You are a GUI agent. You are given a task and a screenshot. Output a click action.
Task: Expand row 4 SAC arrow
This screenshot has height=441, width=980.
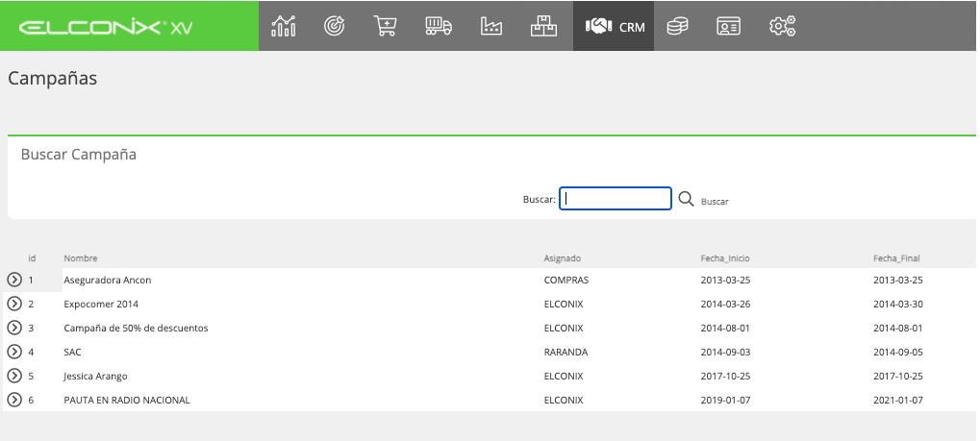(13, 352)
